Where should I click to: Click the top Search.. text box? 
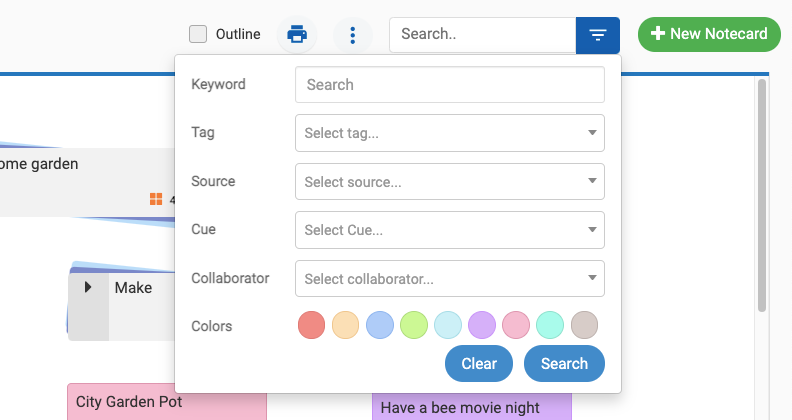[x=482, y=34]
